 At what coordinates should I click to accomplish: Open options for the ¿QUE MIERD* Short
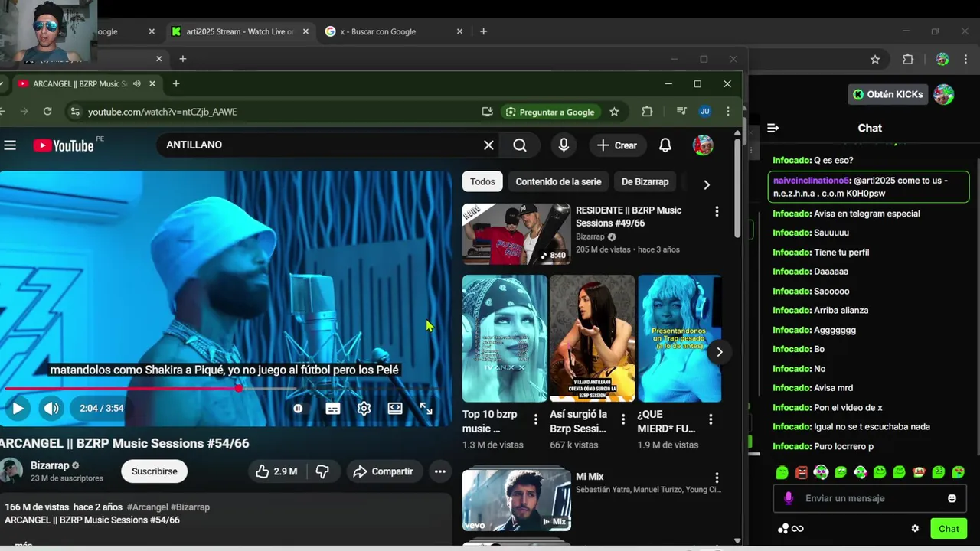pyautogui.click(x=710, y=419)
